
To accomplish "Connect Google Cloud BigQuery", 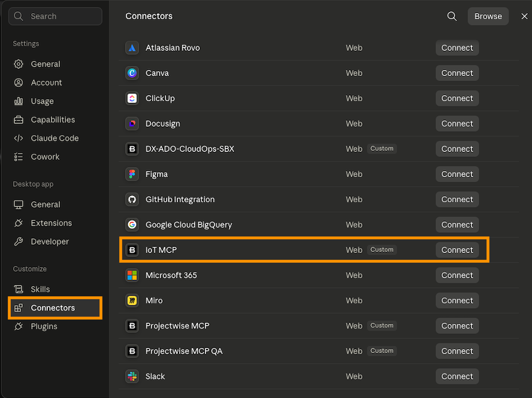I will click(x=457, y=224).
